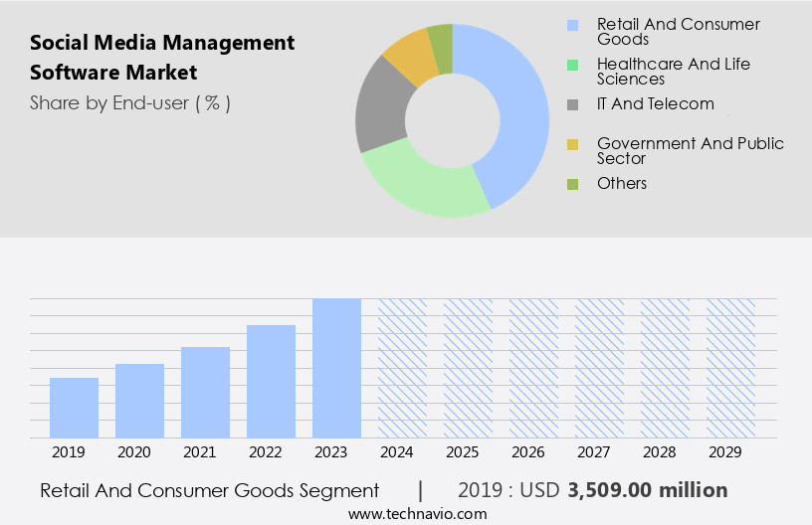
Task: Click the solid bar for 2019
Action: click(74, 408)
